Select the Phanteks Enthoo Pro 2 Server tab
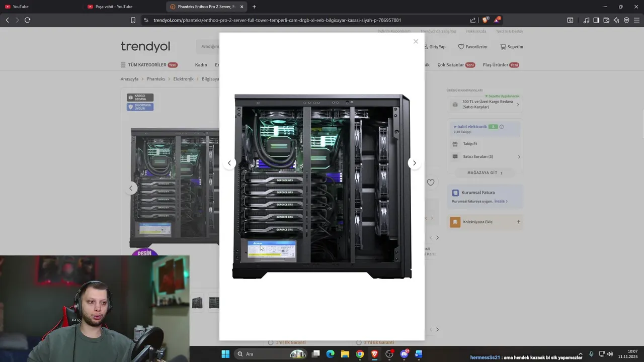The height and width of the screenshot is (362, 644). click(x=205, y=7)
